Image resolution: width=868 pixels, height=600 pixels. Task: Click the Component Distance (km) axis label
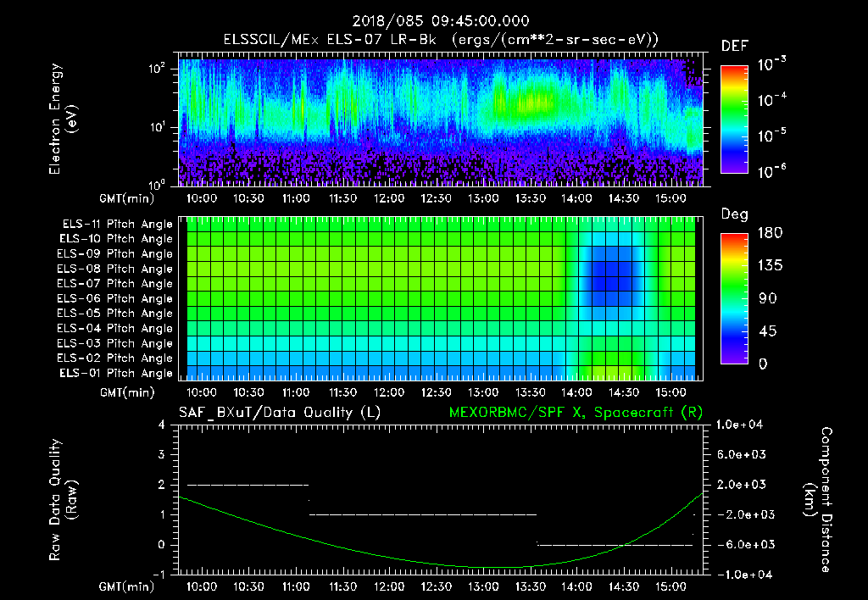click(x=818, y=500)
